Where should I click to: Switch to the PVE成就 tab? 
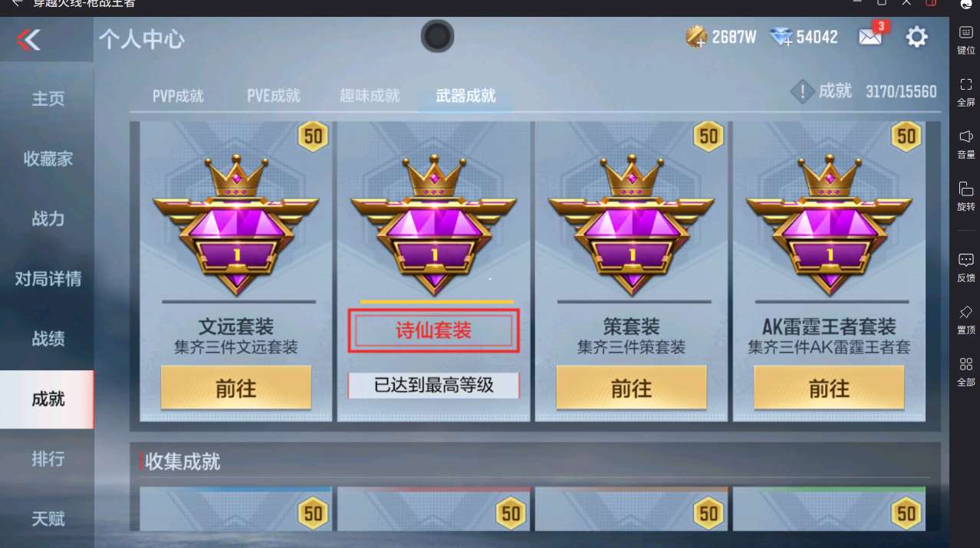pyautogui.click(x=274, y=96)
